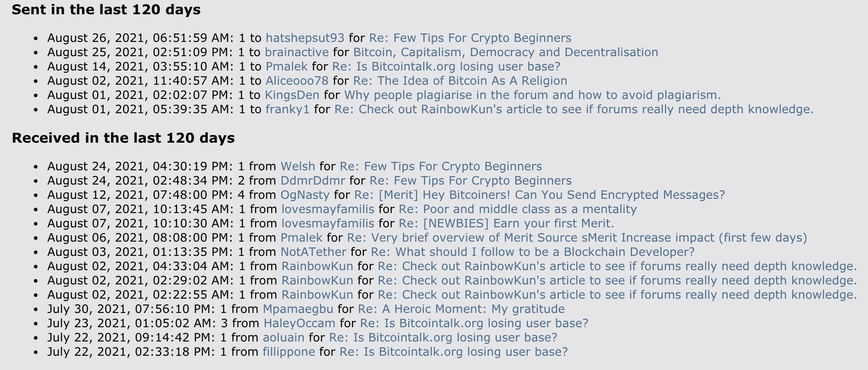Image resolution: width=868 pixels, height=370 pixels.
Task: Click Pmalek in the Sent list
Action: (286, 67)
